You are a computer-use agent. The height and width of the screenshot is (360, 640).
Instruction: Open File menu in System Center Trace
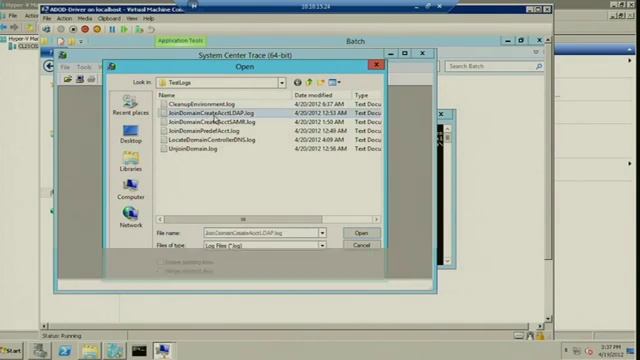[65, 67]
